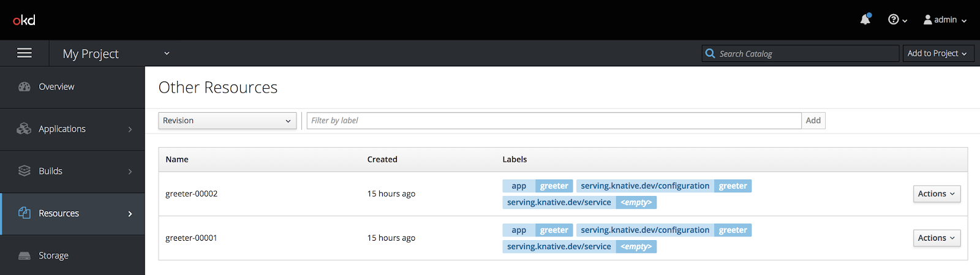980x275 pixels.
Task: Open Actions for greeter-00002
Action: [x=936, y=194]
